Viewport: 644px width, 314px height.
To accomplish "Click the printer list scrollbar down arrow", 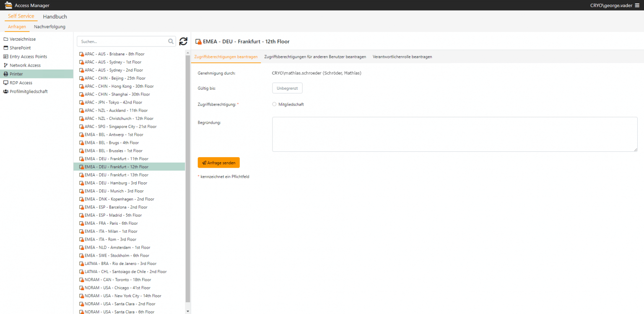I will point(188,311).
